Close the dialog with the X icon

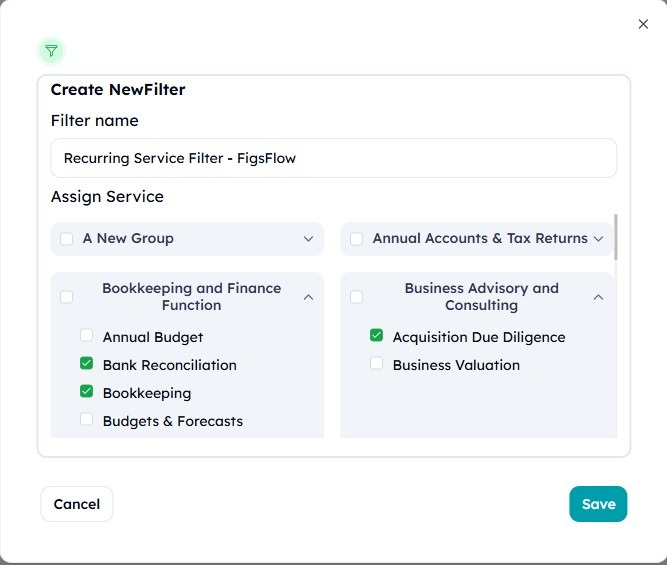pos(643,24)
